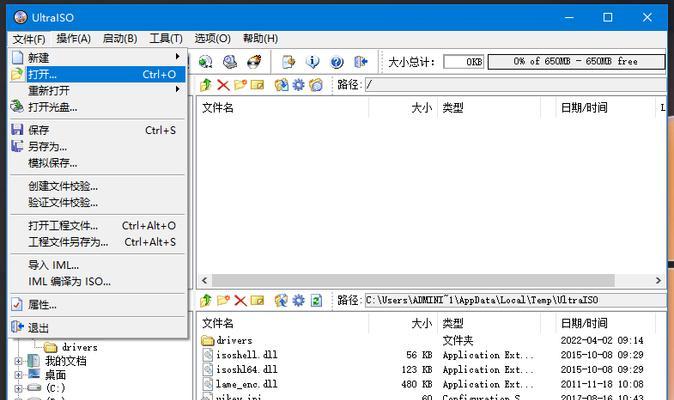Select 打开工程文件... menu entry
The height and width of the screenshot is (400, 674).
98,226
